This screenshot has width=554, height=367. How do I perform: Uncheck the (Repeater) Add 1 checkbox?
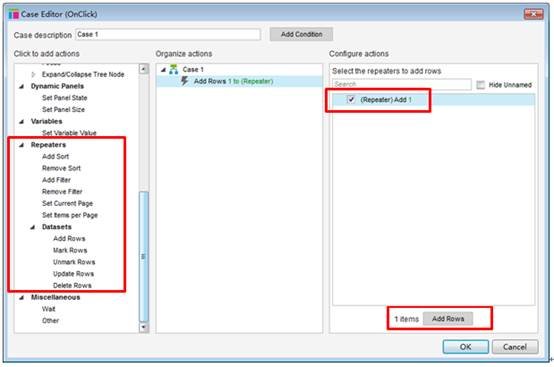click(351, 99)
